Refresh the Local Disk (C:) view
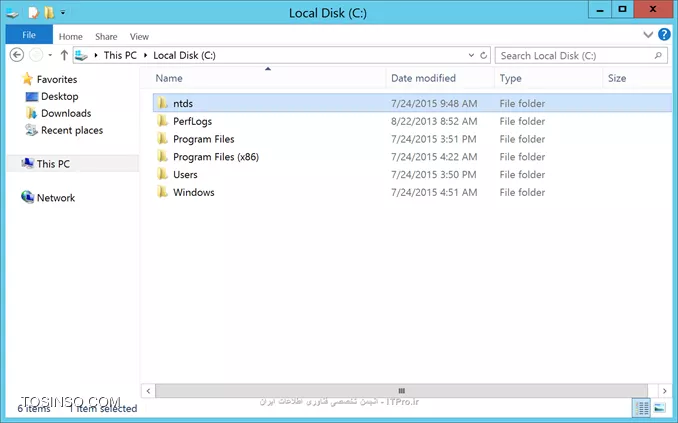 click(484, 55)
